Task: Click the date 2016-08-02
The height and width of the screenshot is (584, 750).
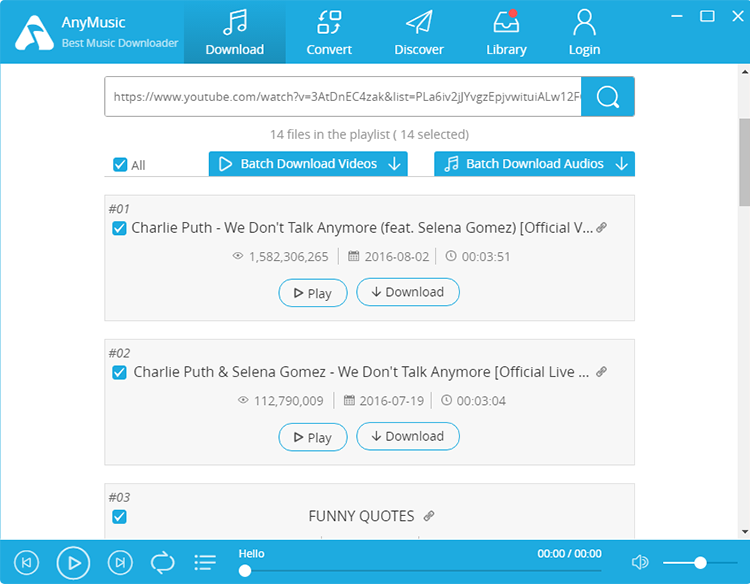Action: coord(397,257)
